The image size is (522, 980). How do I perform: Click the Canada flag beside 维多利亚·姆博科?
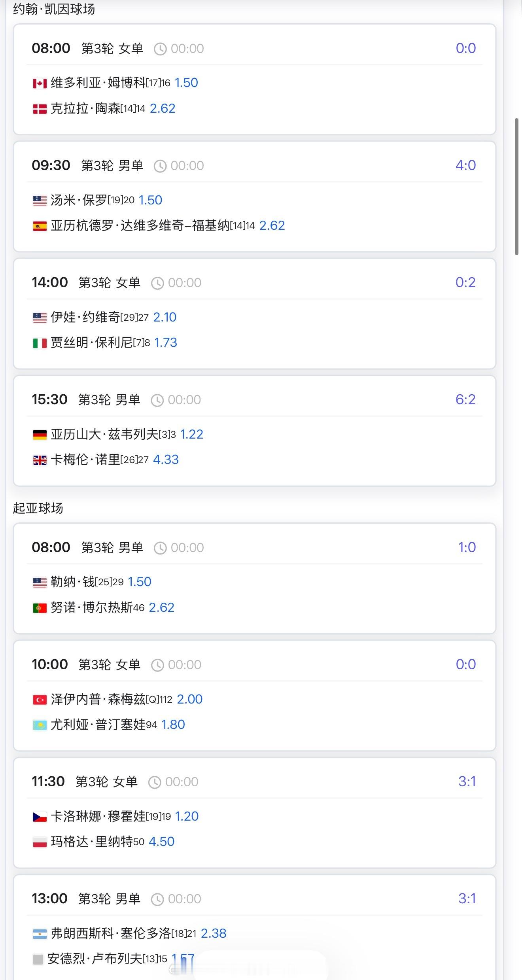pyautogui.click(x=40, y=83)
